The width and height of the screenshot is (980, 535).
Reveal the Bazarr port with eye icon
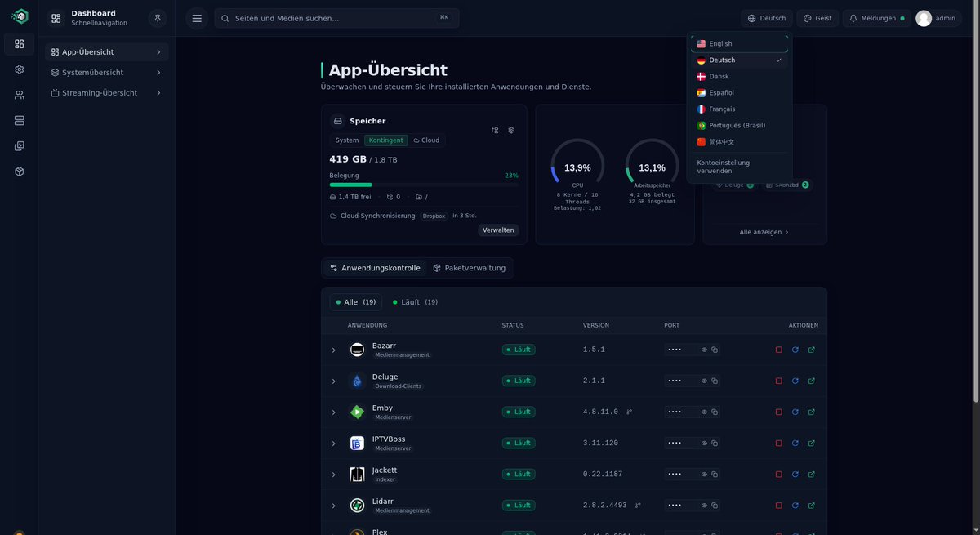tap(704, 350)
